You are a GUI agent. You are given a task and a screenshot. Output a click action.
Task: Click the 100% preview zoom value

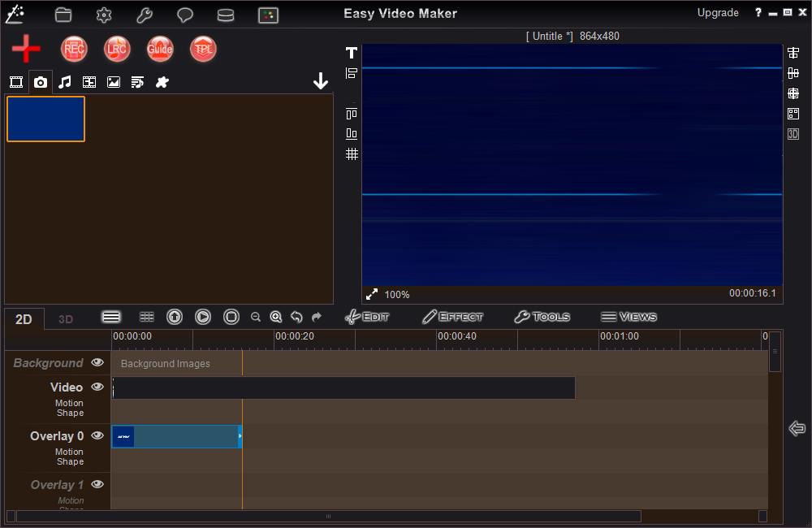point(397,295)
